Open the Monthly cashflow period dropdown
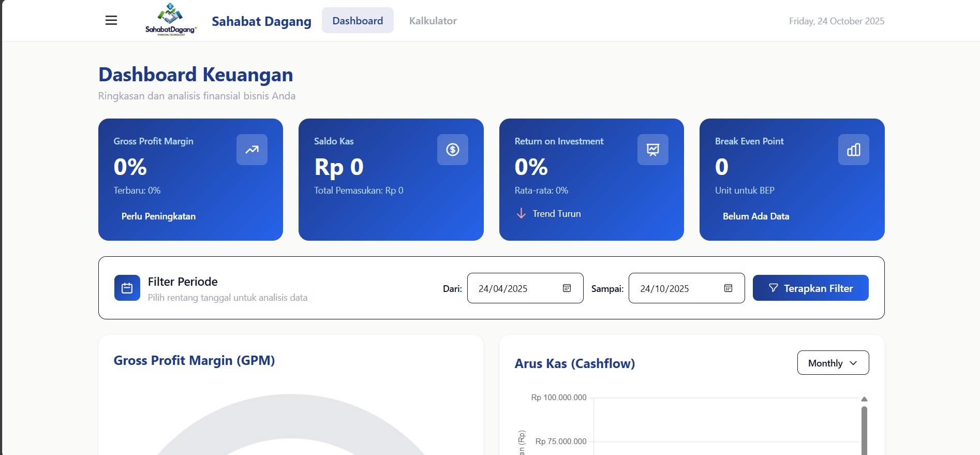The height and width of the screenshot is (455, 980). coord(833,363)
